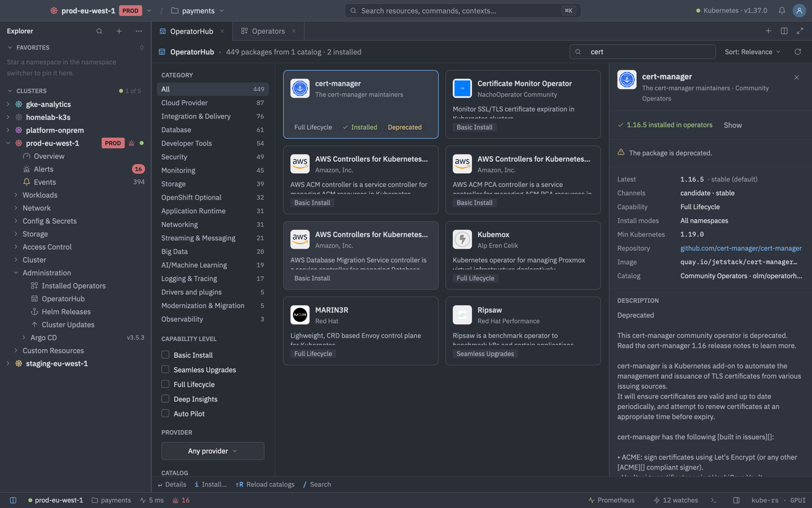Toggle the sidebar in the status bar

click(13, 500)
